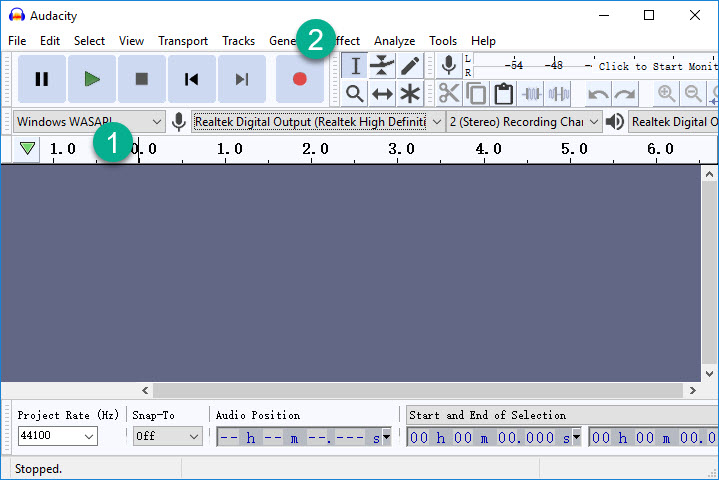Start recording with the red Record button

[x=300, y=79]
